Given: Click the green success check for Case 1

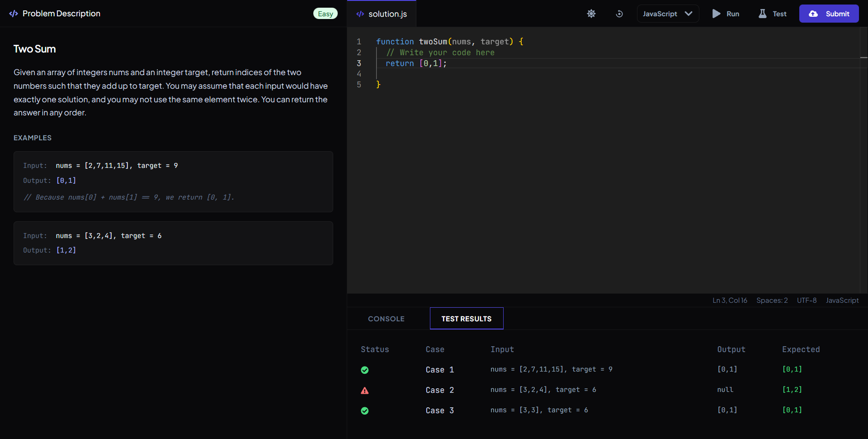Looking at the screenshot, I should pyautogui.click(x=365, y=370).
